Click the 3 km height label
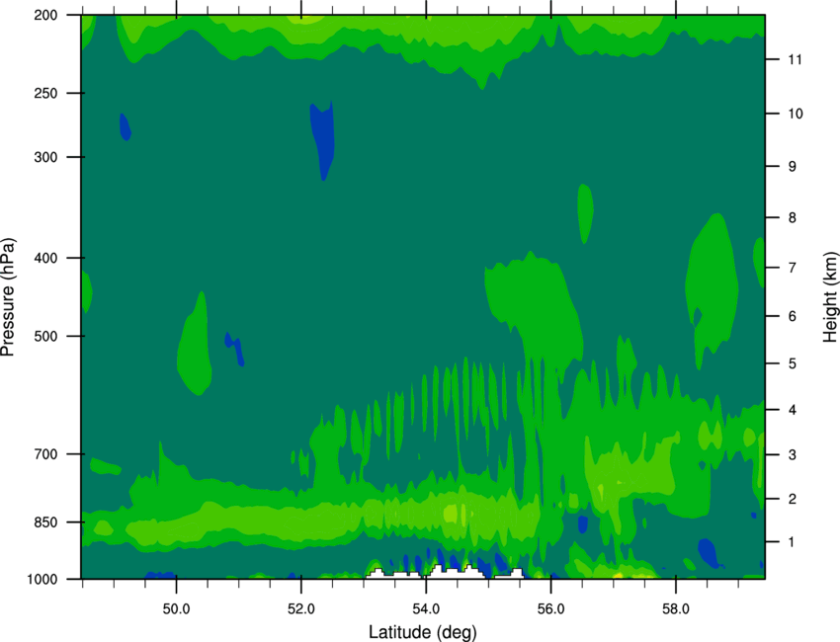 pos(792,455)
